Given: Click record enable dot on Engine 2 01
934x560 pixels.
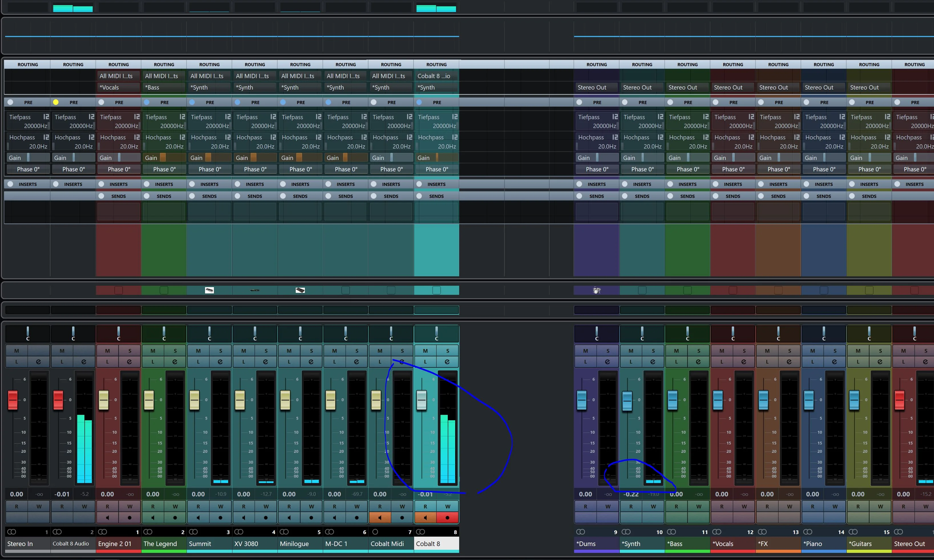Looking at the screenshot, I should [x=129, y=518].
